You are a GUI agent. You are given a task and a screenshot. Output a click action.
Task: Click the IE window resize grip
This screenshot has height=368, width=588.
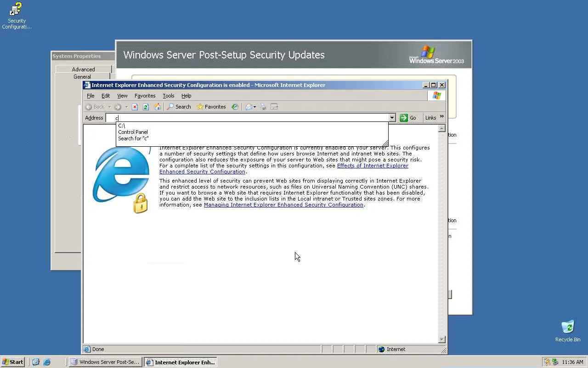tap(444, 351)
